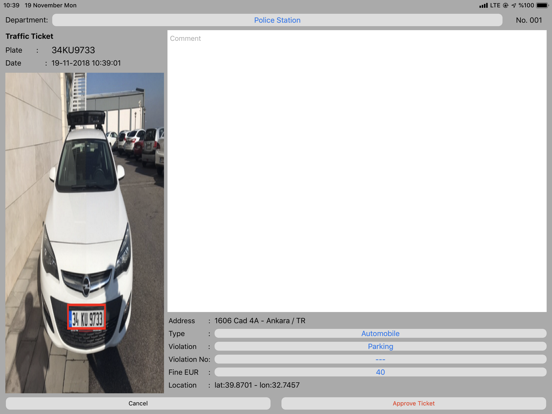
Task: Tap address 1606 Cad 4A - Ankara / TR
Action: [260, 321]
